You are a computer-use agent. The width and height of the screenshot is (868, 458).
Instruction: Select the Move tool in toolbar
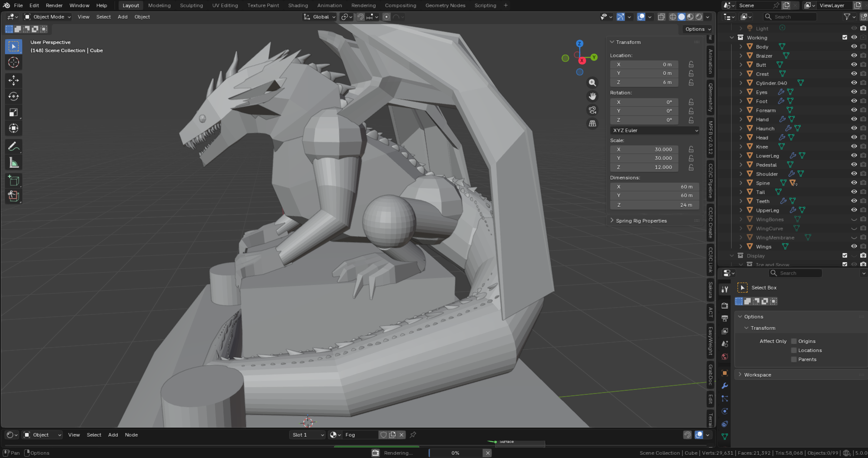coord(14,80)
